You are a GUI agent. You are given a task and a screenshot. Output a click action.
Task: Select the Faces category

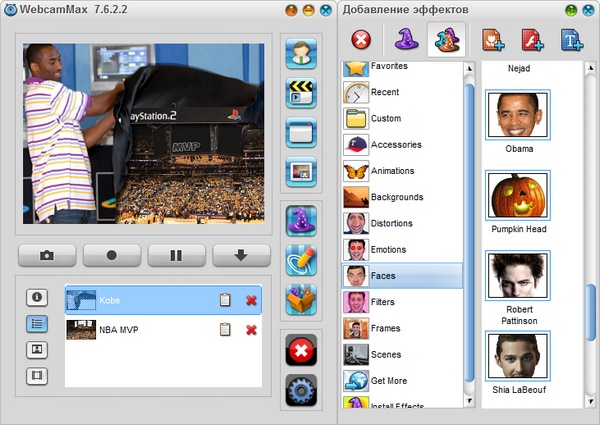(x=402, y=275)
